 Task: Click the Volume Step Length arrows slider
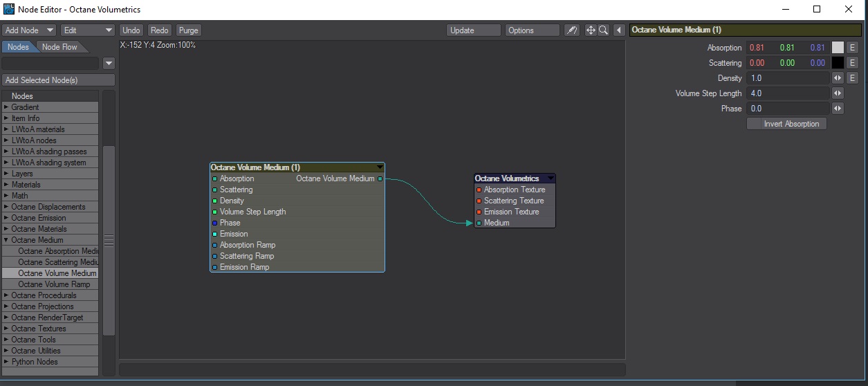pos(838,93)
